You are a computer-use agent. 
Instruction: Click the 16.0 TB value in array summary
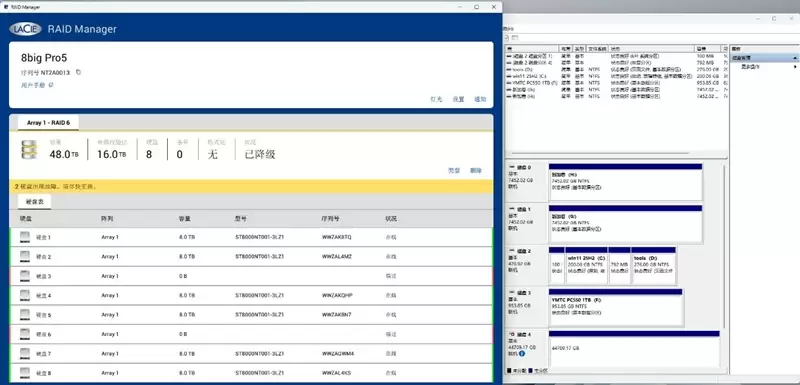(x=112, y=154)
